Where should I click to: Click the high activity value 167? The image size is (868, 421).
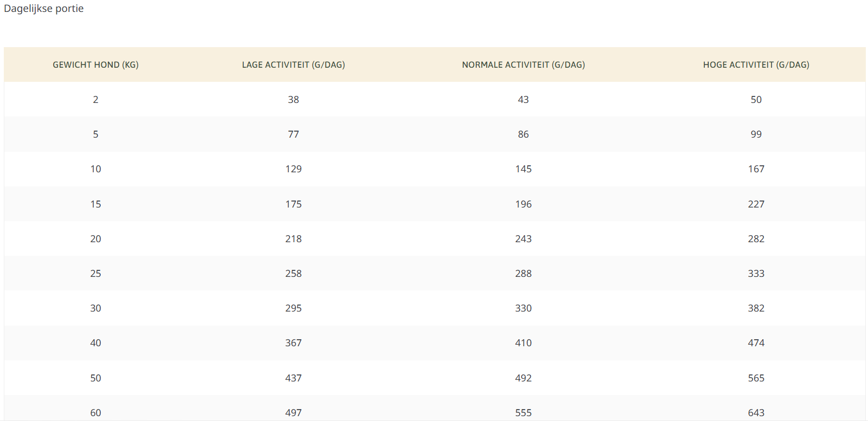point(756,169)
